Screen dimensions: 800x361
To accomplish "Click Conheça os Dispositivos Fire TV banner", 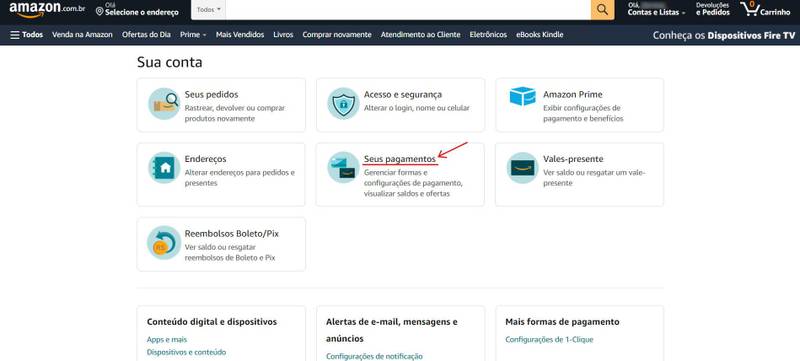I will (x=724, y=35).
